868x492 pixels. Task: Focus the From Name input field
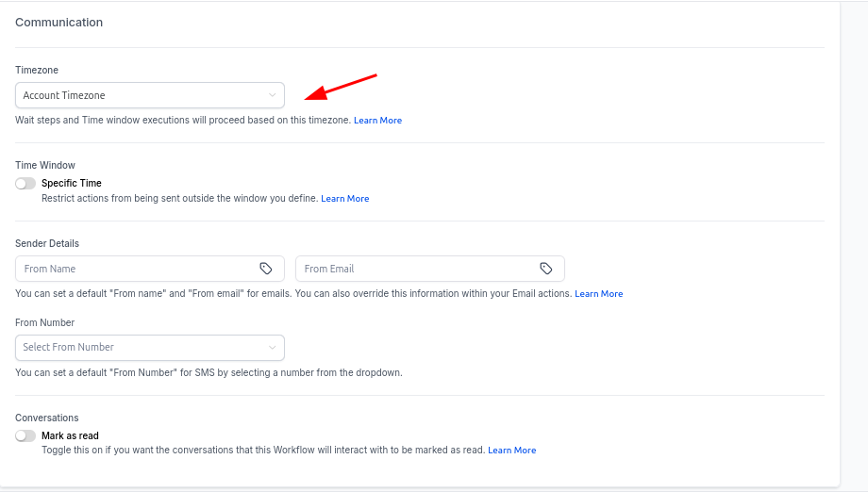132,269
